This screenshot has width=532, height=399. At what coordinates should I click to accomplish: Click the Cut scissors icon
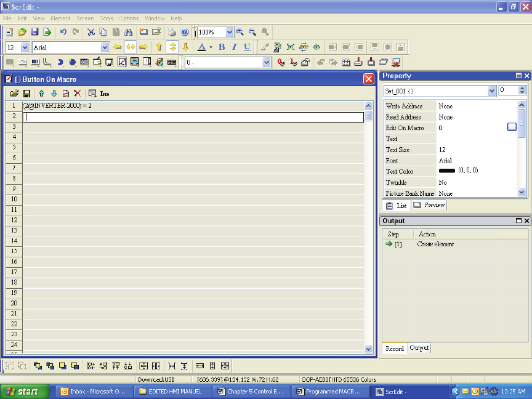click(91, 32)
